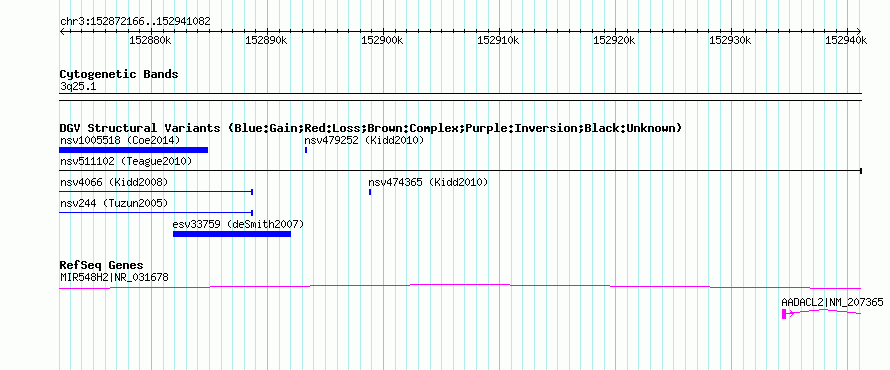Click the 152920k ruler tick label
This screenshot has height=370, width=890.
point(614,40)
